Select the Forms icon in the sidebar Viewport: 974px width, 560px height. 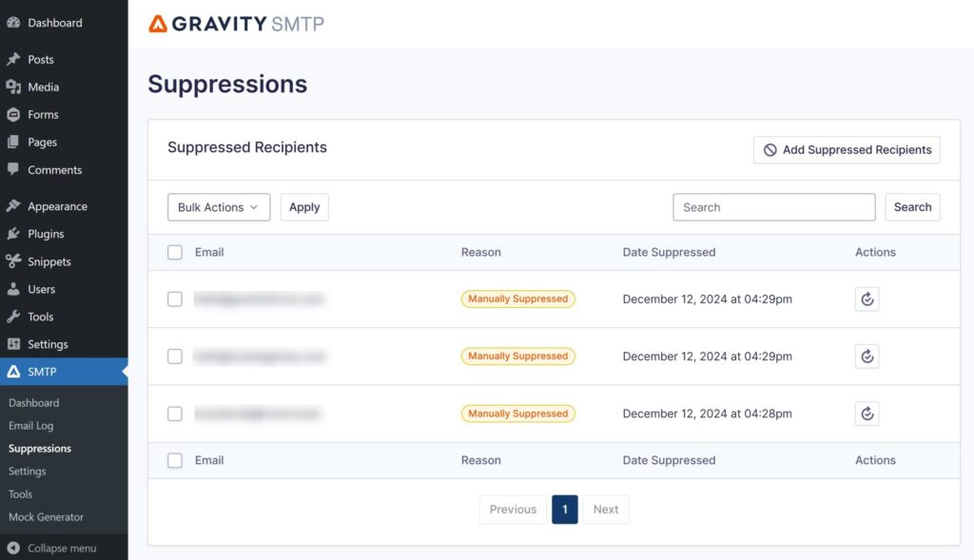13,114
